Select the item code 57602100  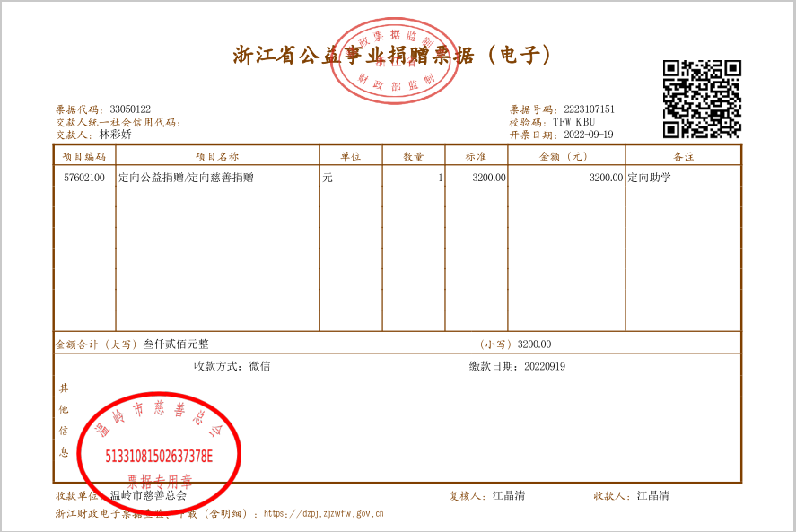pos(84,178)
